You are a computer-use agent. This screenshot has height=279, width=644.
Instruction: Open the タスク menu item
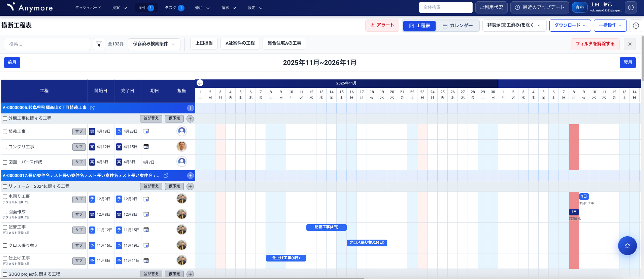(x=174, y=8)
